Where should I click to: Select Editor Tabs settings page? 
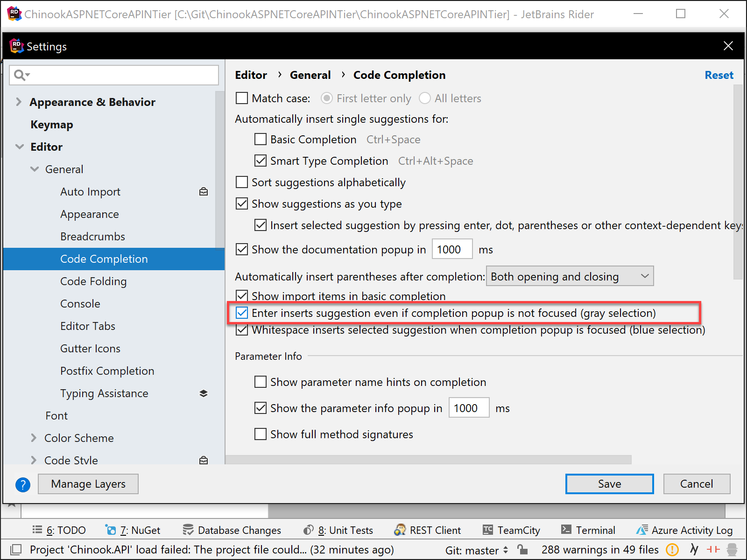coord(88,326)
